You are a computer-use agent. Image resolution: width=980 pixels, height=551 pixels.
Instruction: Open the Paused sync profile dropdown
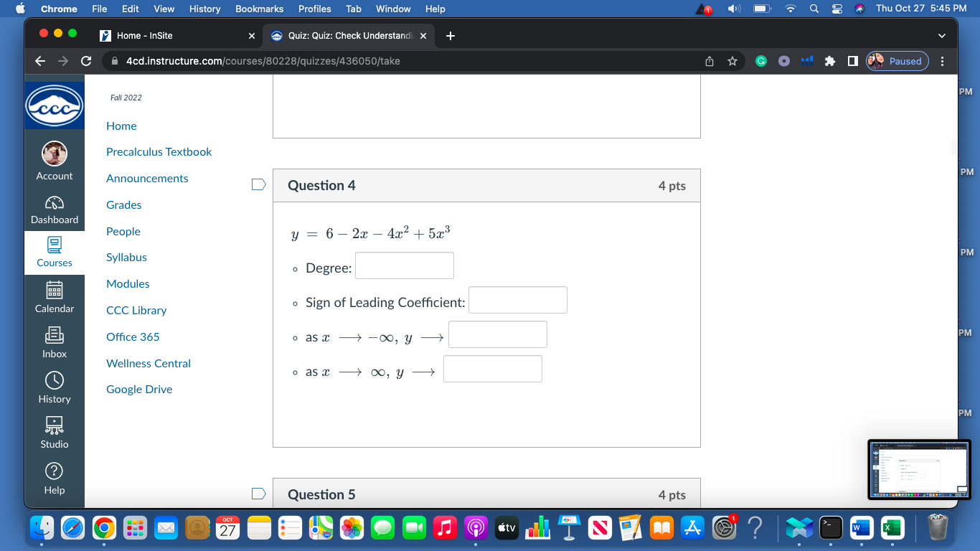pyautogui.click(x=897, y=61)
